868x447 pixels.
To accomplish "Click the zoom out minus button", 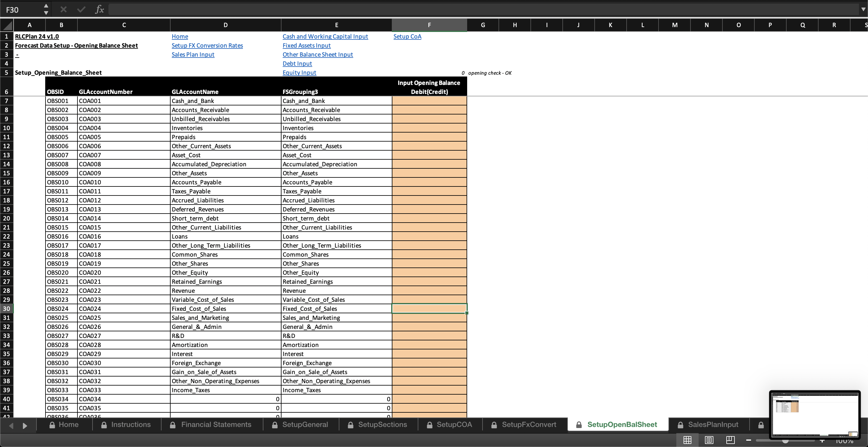I will coord(748,440).
